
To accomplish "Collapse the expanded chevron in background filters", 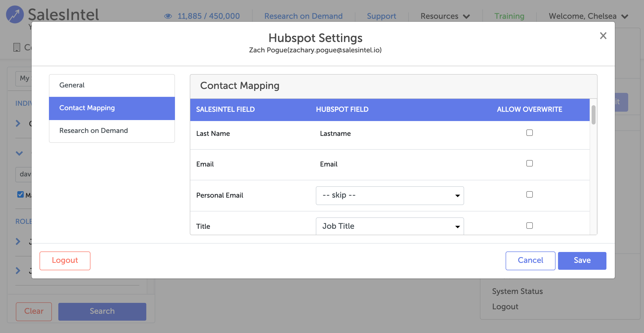I will click(19, 153).
